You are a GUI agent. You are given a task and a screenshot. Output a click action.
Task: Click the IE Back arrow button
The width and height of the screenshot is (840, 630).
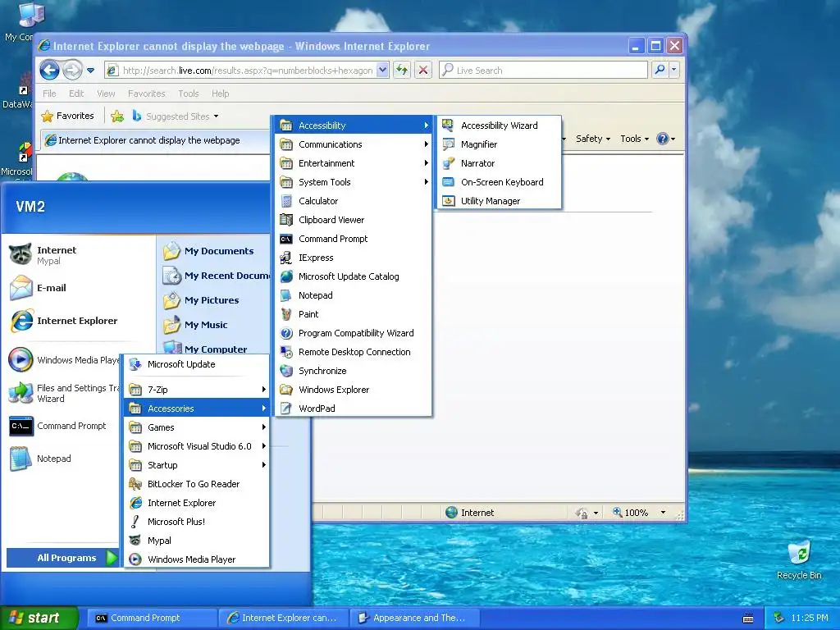click(x=50, y=70)
